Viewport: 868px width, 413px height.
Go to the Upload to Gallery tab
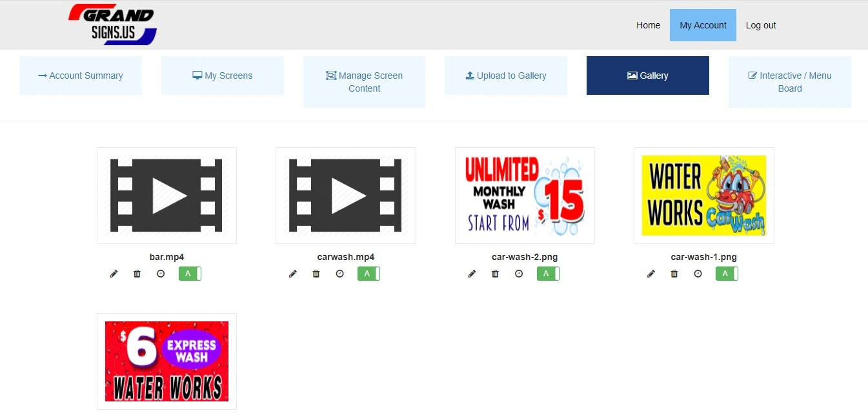point(506,76)
